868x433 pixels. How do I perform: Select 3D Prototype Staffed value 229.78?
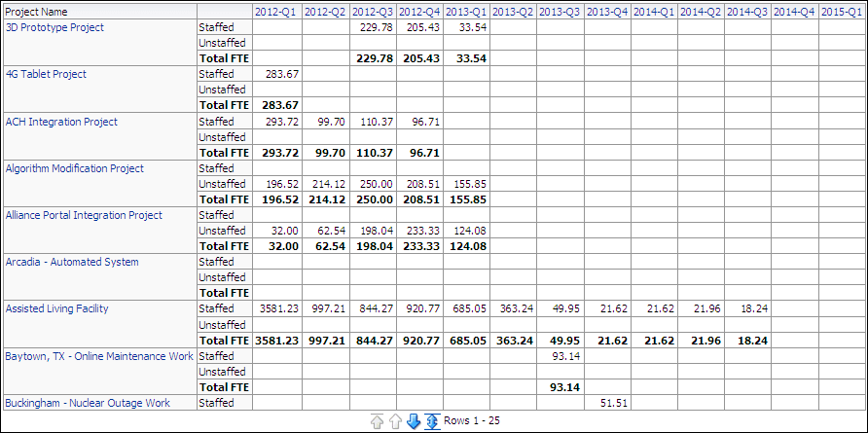click(x=377, y=27)
